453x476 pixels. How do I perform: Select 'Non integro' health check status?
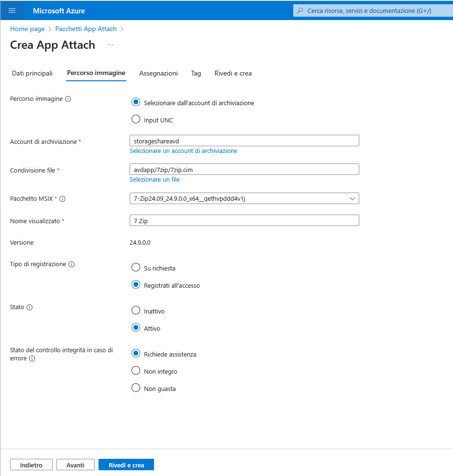pyautogui.click(x=136, y=371)
